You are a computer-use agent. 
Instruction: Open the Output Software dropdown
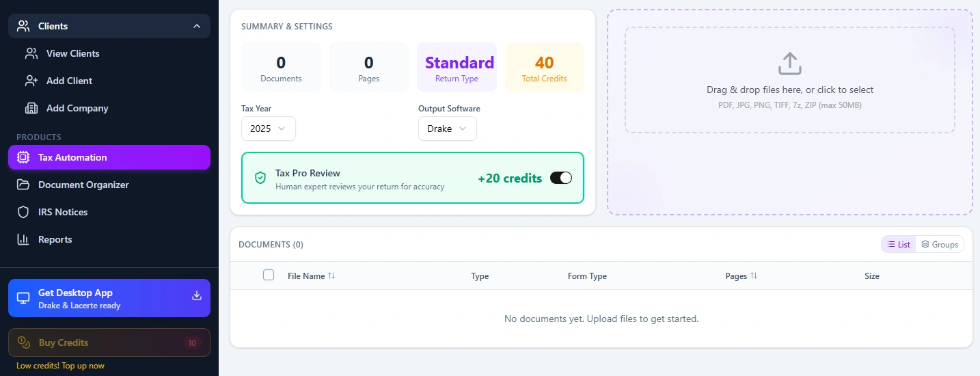447,129
